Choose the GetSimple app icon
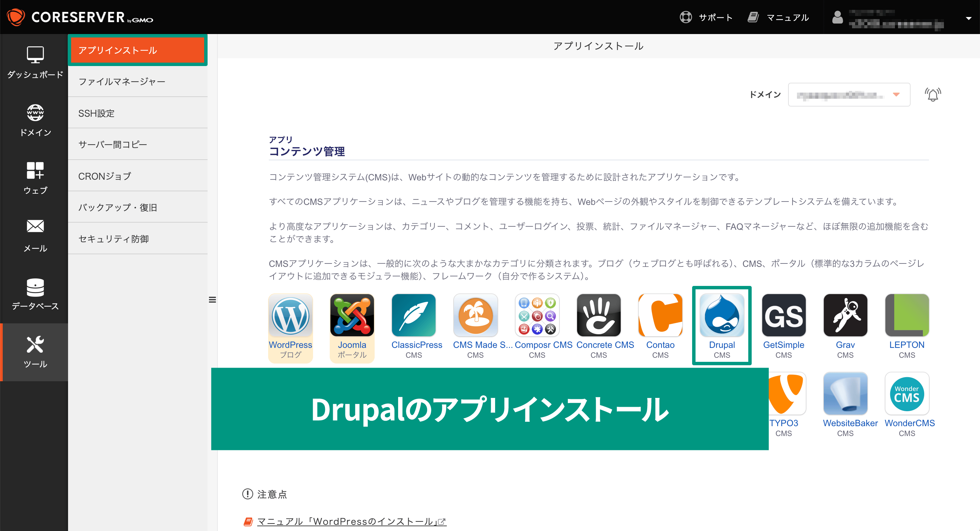 [x=784, y=315]
